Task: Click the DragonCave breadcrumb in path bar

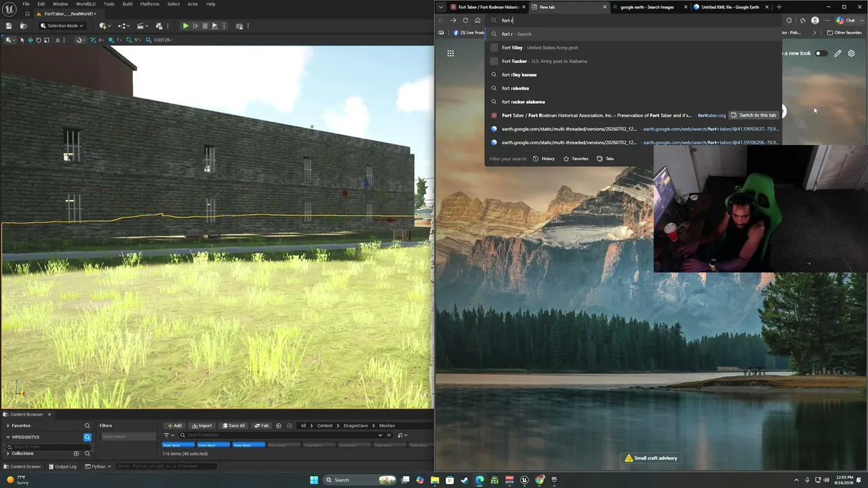Action: [x=355, y=426]
